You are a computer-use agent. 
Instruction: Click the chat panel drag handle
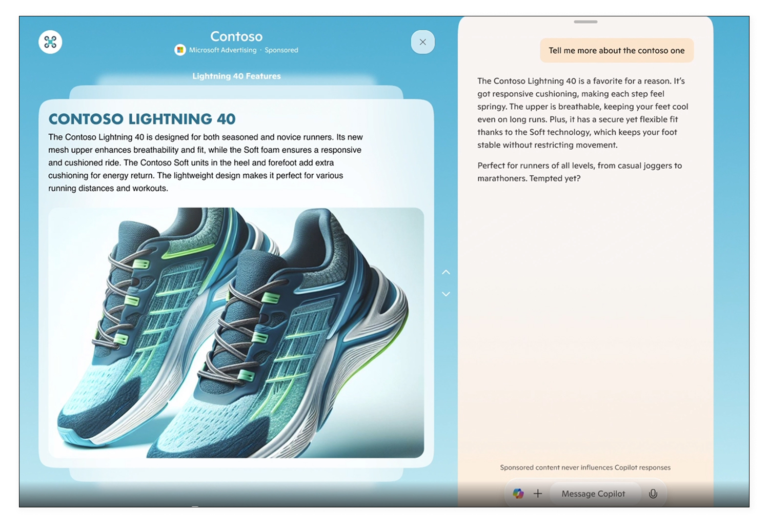585,22
